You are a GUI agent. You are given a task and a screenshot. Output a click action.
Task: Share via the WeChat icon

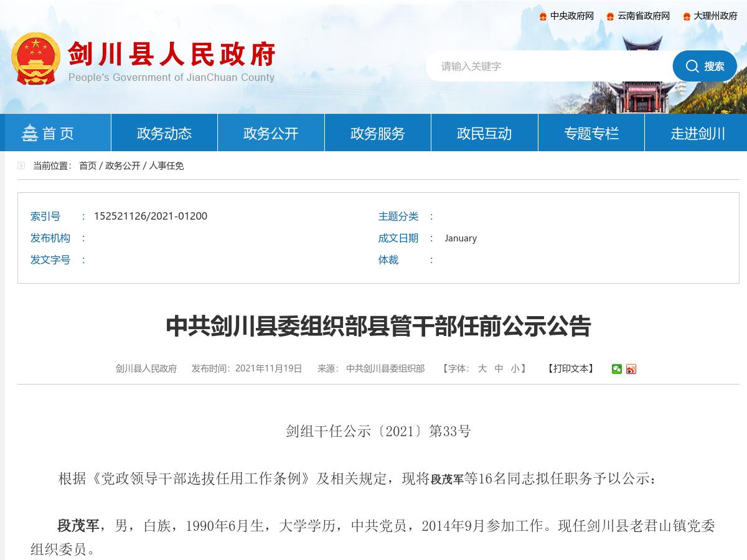pos(616,369)
